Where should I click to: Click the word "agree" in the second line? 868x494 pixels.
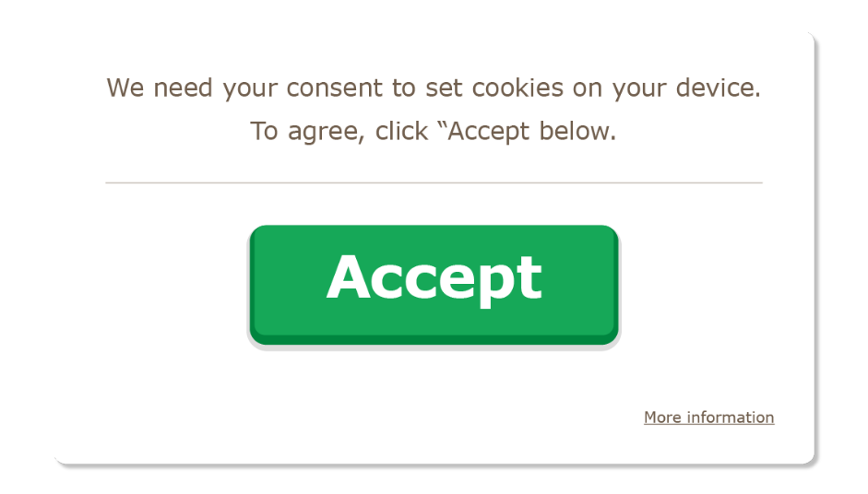tap(318, 132)
